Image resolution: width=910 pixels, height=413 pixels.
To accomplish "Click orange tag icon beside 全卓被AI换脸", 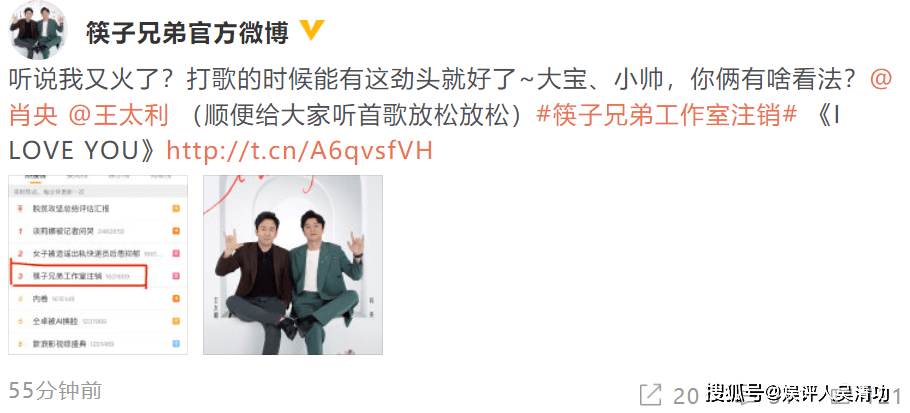I will [x=176, y=321].
